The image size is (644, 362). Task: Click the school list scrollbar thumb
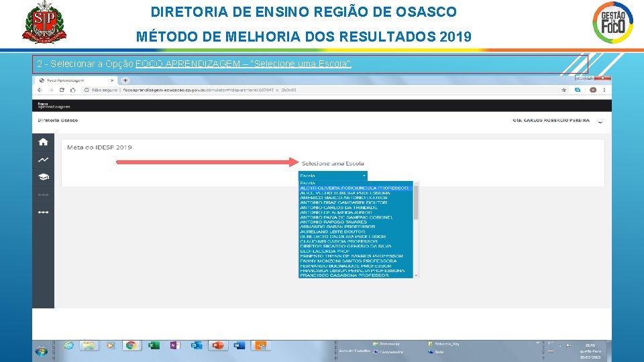point(416,202)
